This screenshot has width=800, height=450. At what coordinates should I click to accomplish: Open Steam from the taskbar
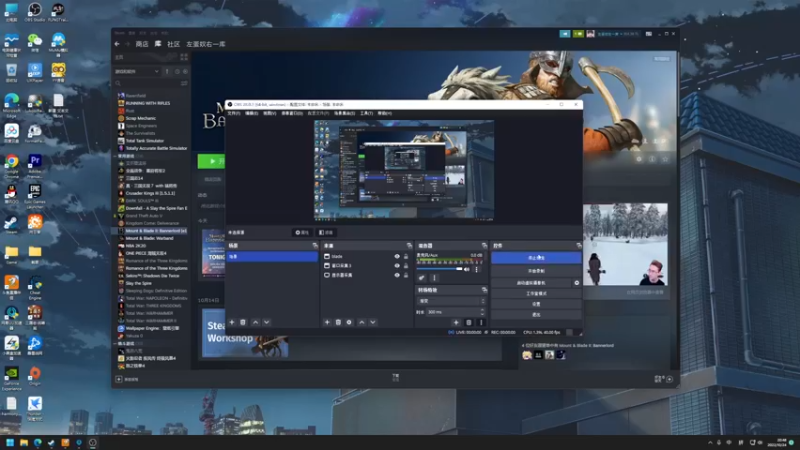(x=51, y=442)
